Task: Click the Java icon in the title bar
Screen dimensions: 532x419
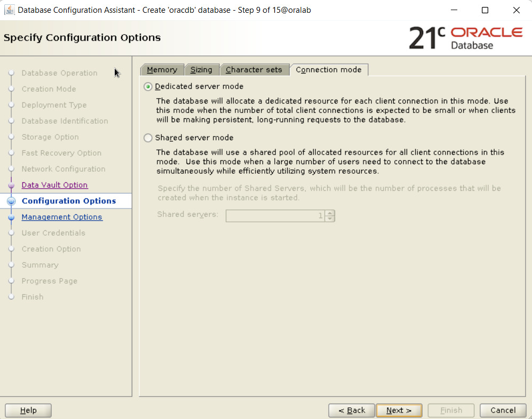Action: [9, 10]
